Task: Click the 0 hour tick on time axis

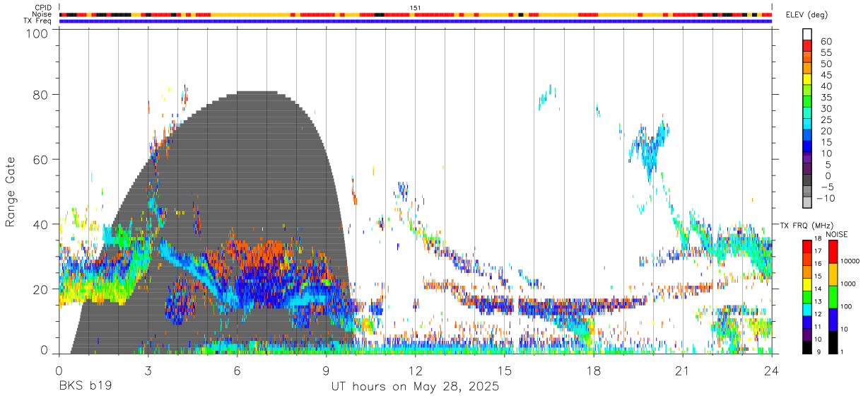Action: (59, 371)
